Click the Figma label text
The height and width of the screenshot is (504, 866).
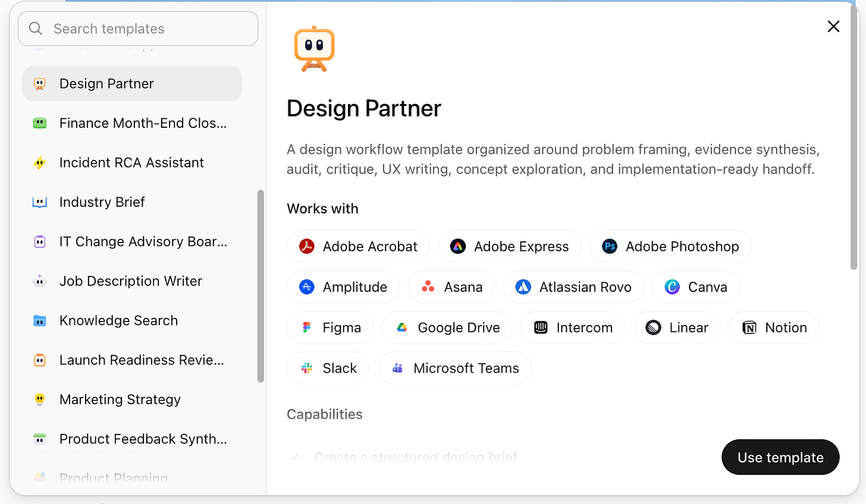coord(342,327)
